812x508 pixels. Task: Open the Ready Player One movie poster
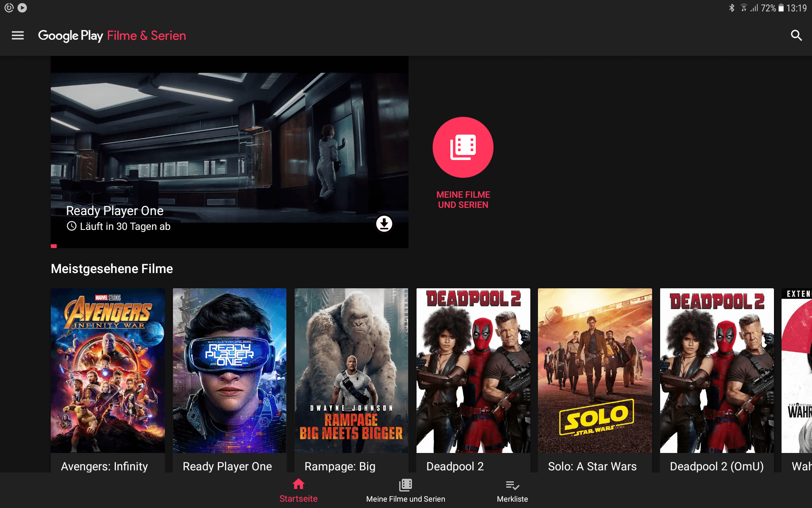tap(230, 370)
